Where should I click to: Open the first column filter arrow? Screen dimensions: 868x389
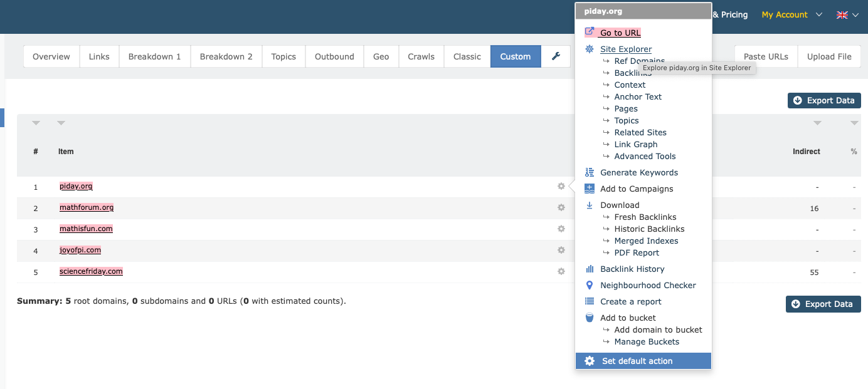(x=36, y=123)
